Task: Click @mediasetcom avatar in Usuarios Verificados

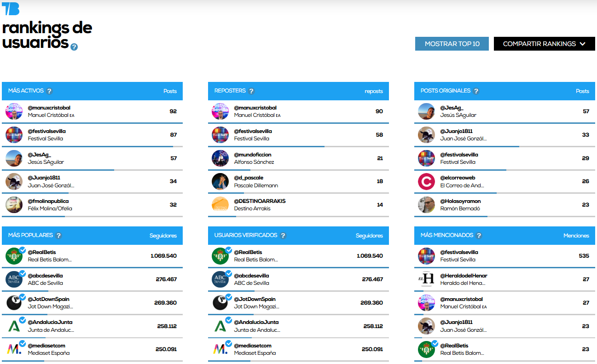Action: tap(220, 349)
